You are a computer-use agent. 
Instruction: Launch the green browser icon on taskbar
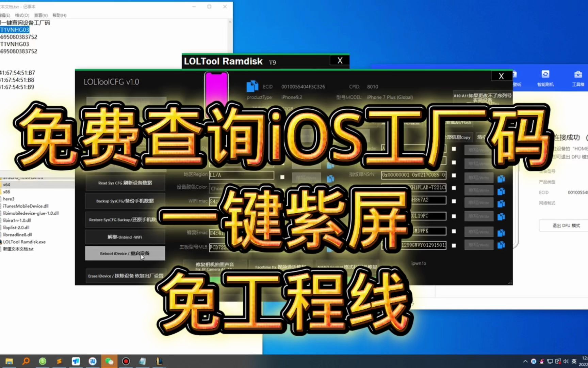[43, 361]
